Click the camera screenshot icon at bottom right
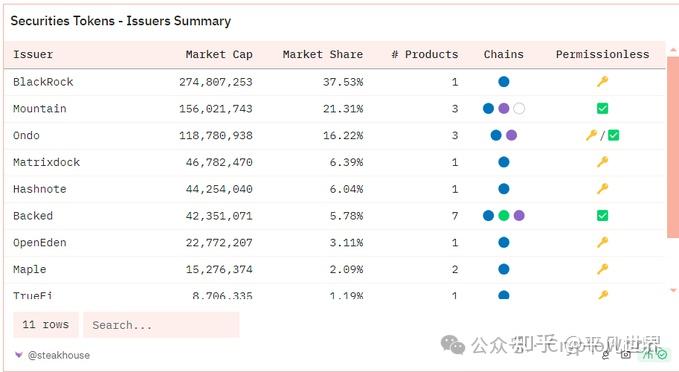Image resolution: width=679 pixels, height=372 pixels. click(x=626, y=355)
